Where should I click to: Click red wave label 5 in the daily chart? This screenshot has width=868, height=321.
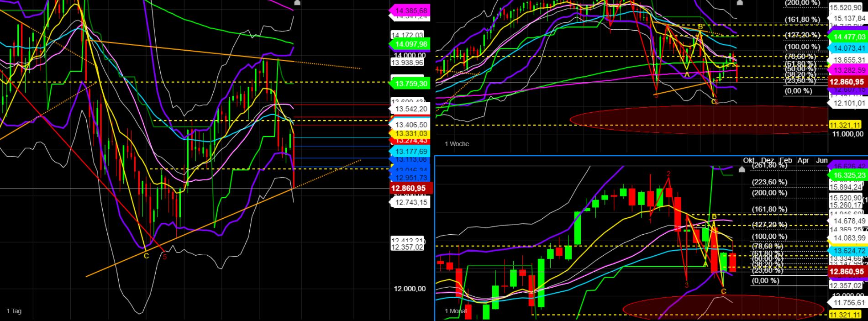tap(164, 257)
